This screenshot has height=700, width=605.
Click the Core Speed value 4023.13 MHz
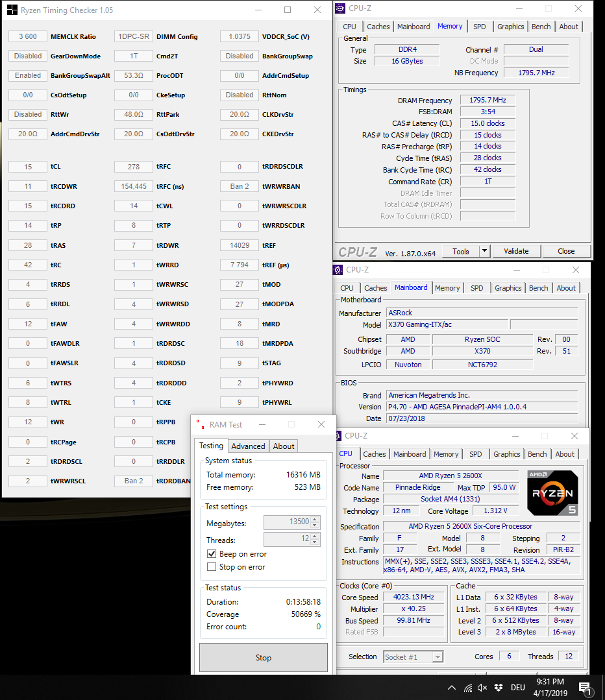pos(414,597)
